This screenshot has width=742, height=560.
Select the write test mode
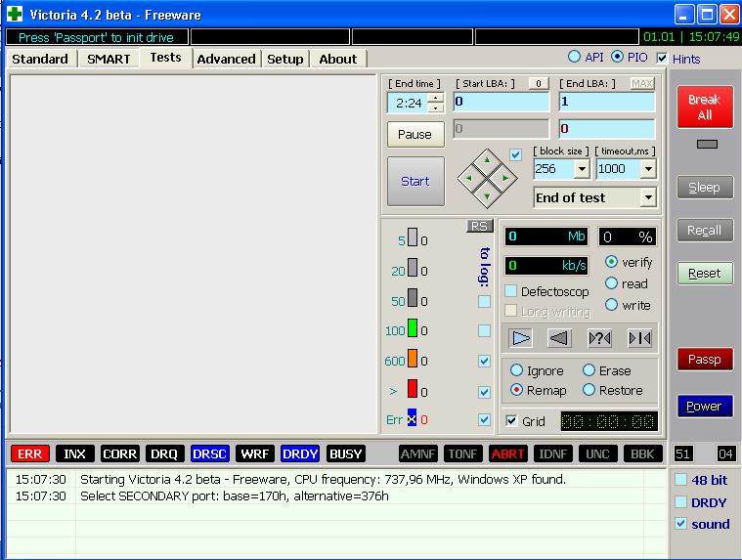point(611,305)
